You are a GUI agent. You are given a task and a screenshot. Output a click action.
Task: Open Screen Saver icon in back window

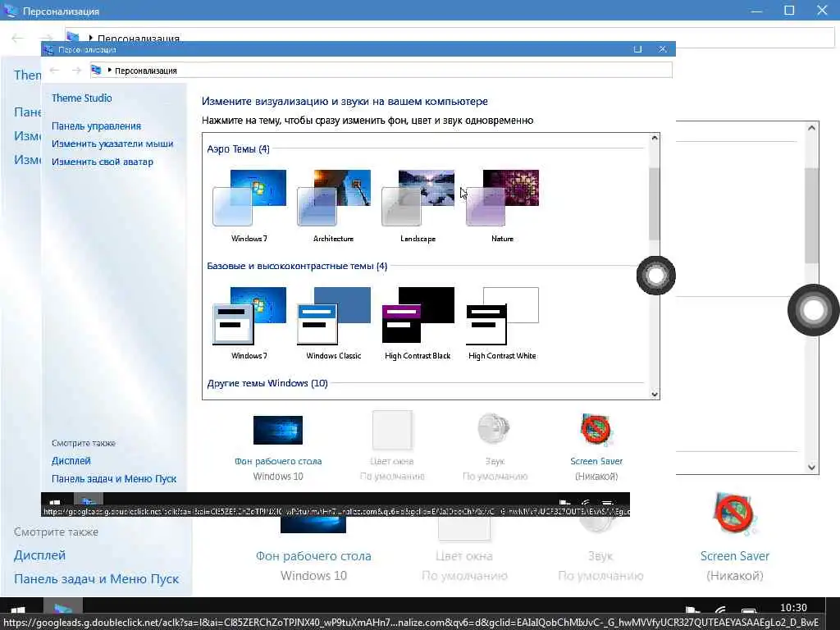click(x=734, y=514)
